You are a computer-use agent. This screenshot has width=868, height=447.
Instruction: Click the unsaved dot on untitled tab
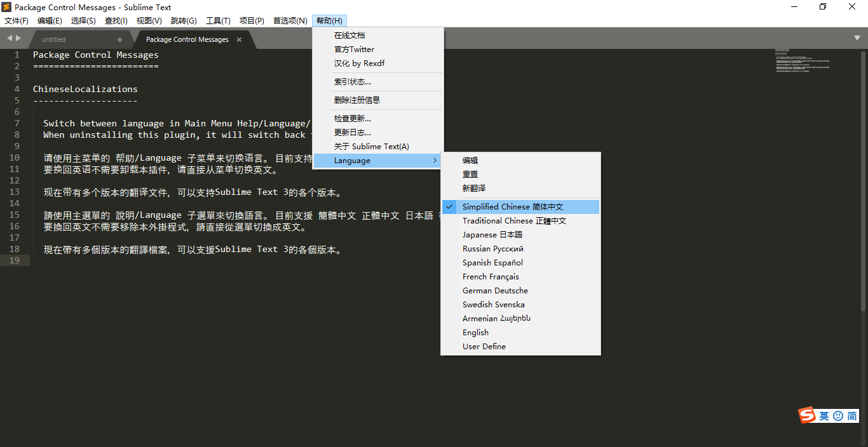click(x=119, y=39)
